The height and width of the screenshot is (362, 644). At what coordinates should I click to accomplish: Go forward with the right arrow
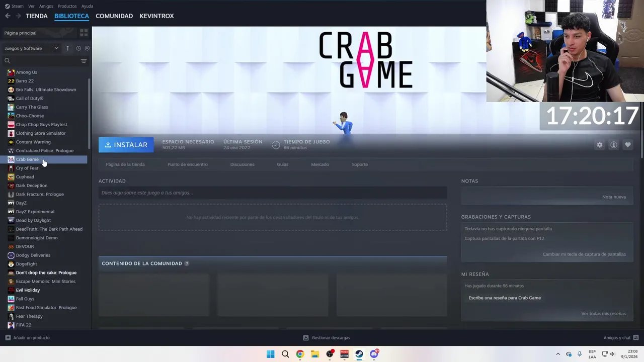[x=19, y=16]
